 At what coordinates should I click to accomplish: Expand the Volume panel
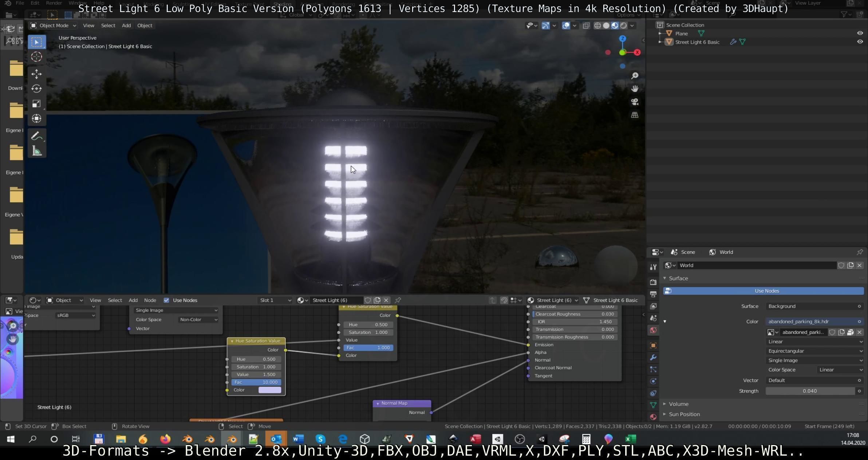[678, 404]
